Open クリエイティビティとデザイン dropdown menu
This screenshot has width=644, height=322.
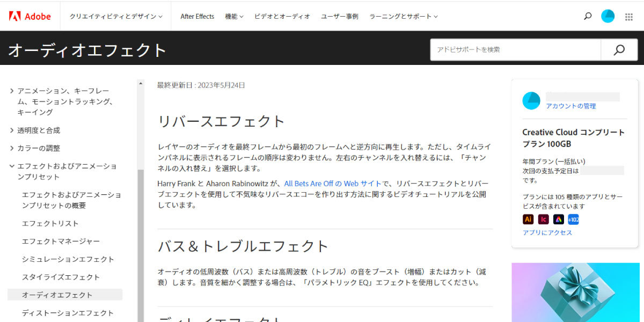pos(116,17)
